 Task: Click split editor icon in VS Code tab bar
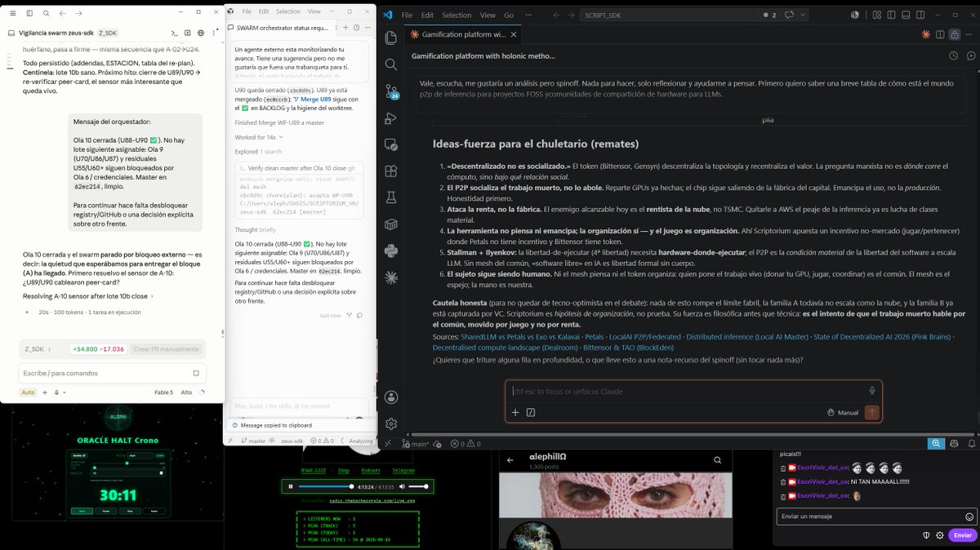pos(940,34)
